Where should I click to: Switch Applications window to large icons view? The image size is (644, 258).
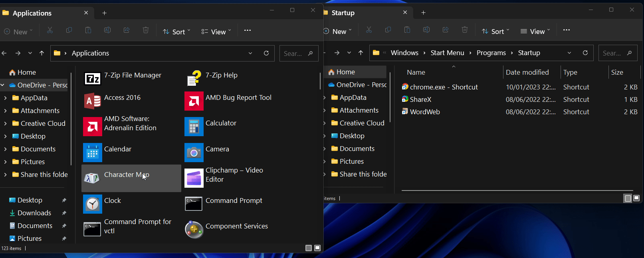tap(317, 248)
